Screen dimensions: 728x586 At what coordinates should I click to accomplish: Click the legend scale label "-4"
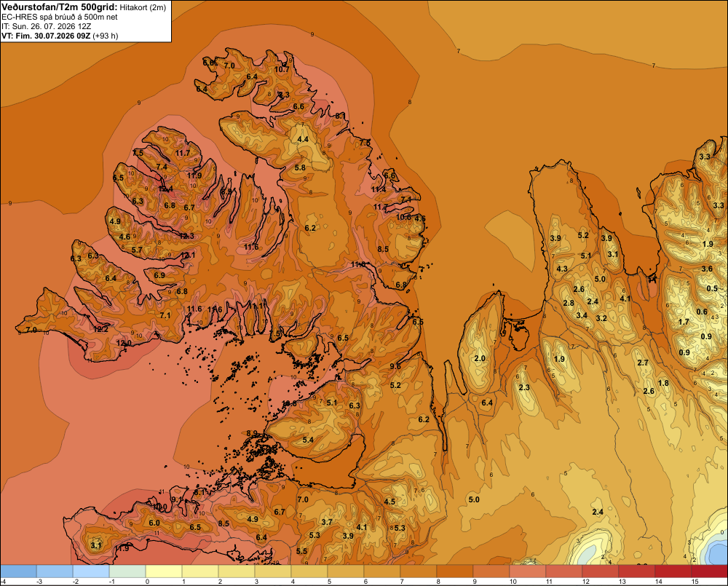(3, 582)
